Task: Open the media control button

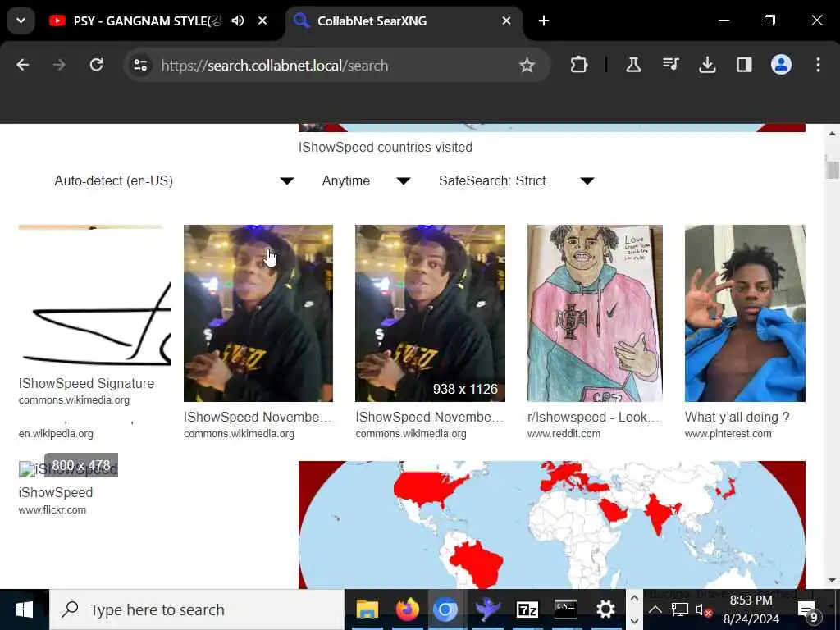Action: 670,66
